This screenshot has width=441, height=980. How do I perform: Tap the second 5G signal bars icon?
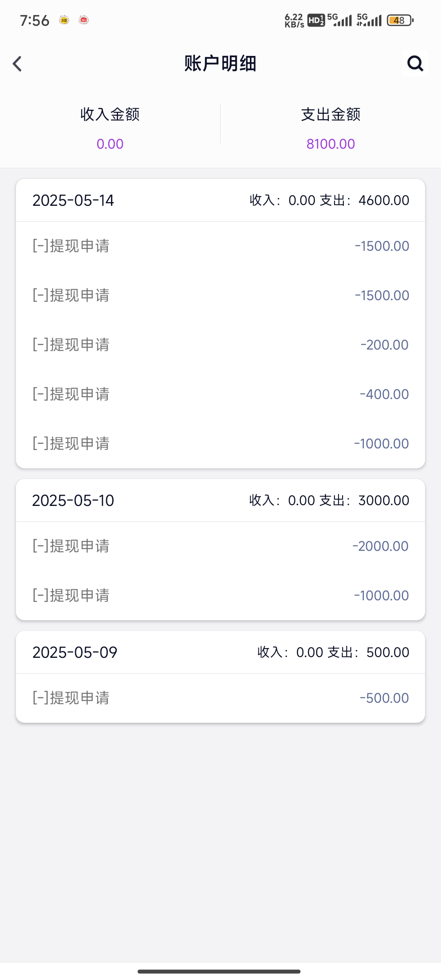pos(370,20)
